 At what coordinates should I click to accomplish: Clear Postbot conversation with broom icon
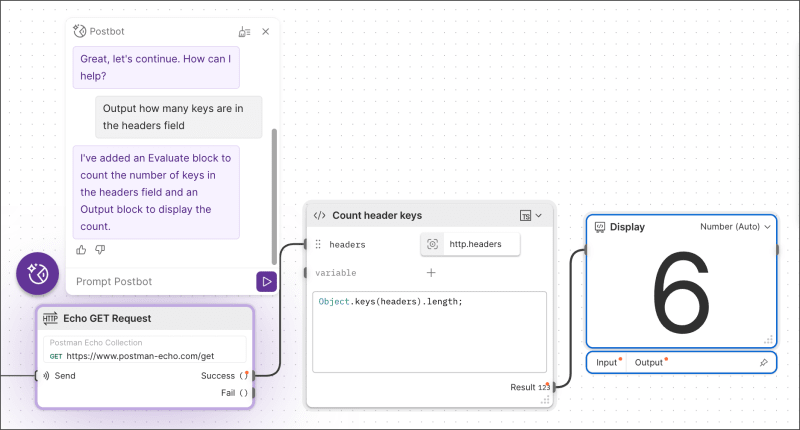pos(244,32)
